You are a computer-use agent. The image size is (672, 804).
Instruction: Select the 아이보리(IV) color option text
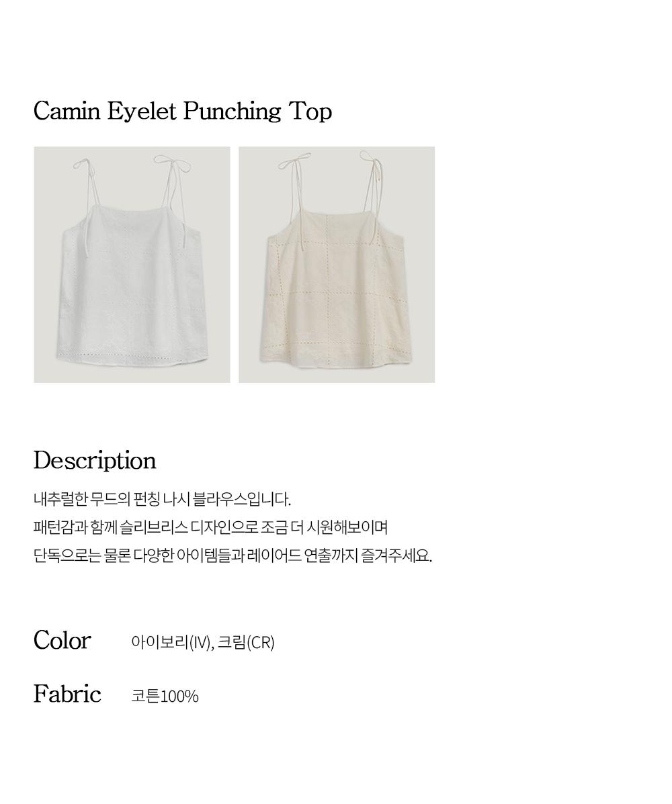172,643
